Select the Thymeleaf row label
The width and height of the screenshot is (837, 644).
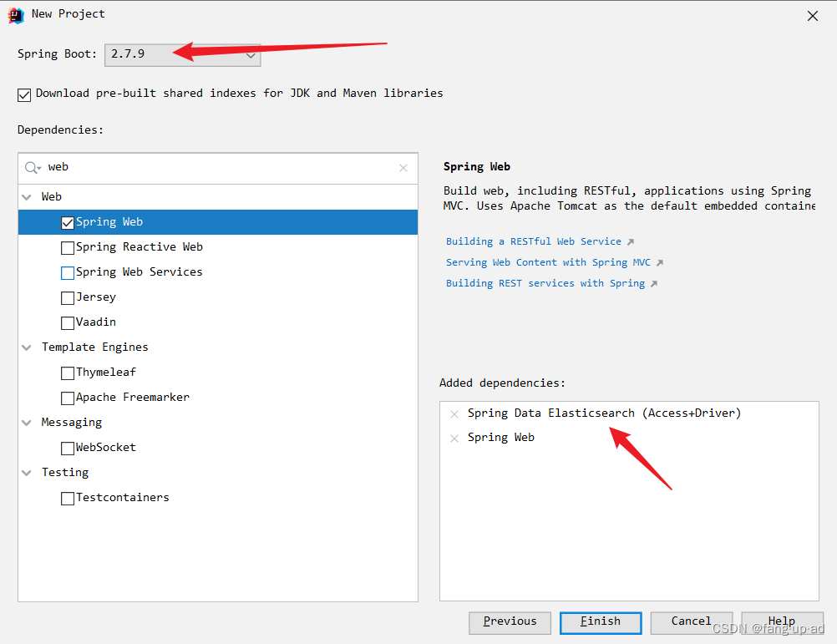[x=106, y=373]
